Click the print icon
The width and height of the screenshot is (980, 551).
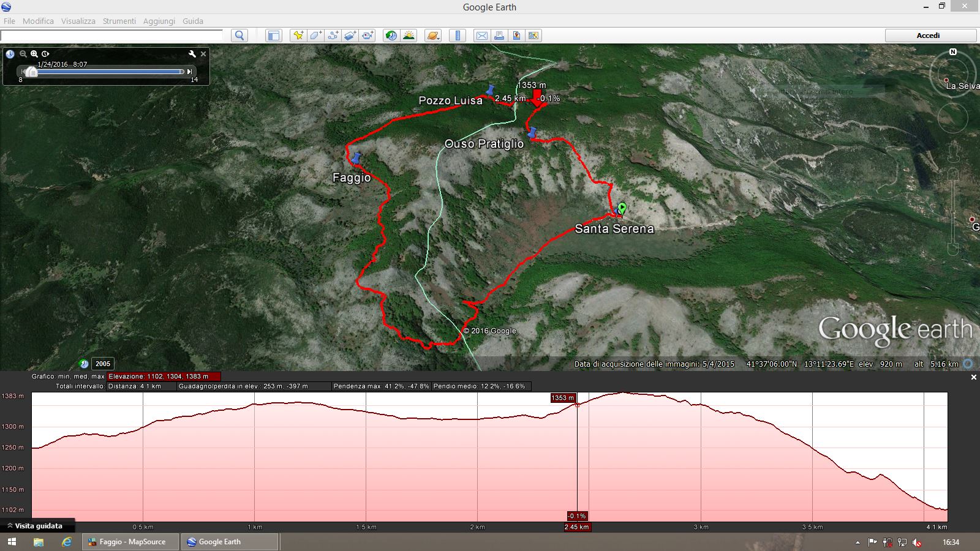tap(499, 36)
